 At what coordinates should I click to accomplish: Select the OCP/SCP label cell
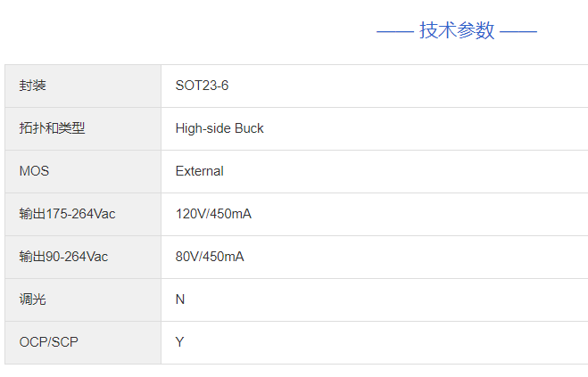(x=83, y=342)
